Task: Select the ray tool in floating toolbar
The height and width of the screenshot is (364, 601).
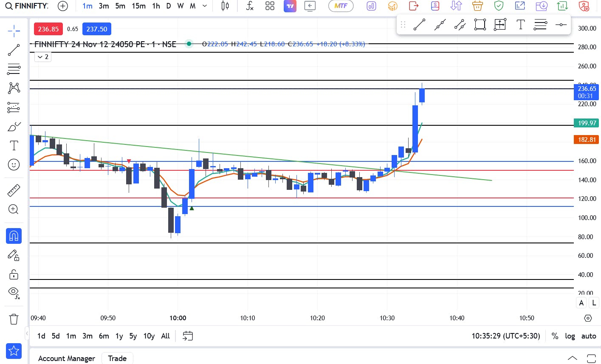Action: coord(440,25)
